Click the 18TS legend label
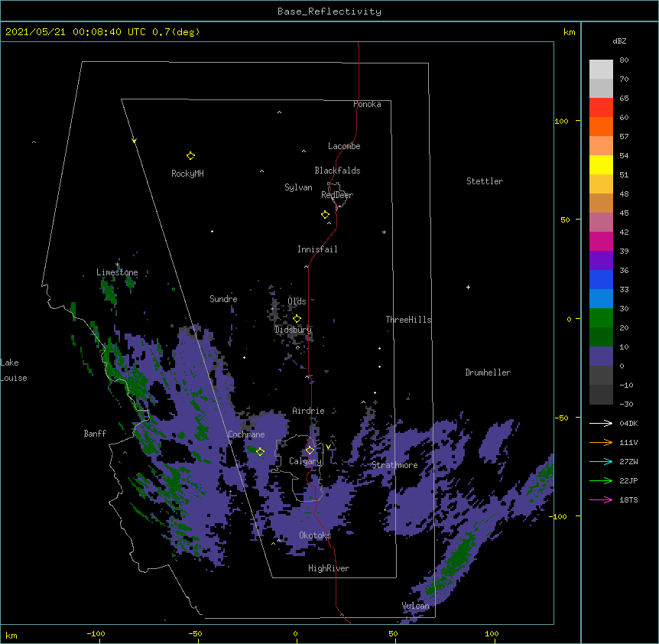The height and width of the screenshot is (644, 659). [628, 499]
